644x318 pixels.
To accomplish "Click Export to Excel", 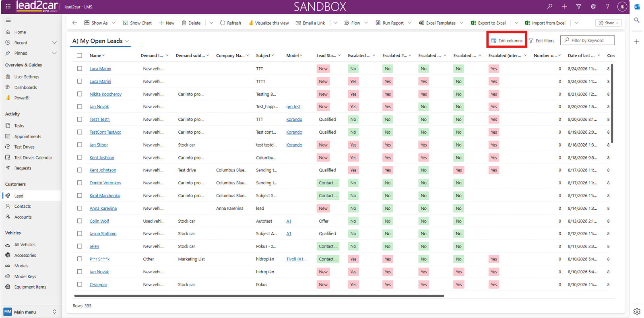I will [488, 23].
